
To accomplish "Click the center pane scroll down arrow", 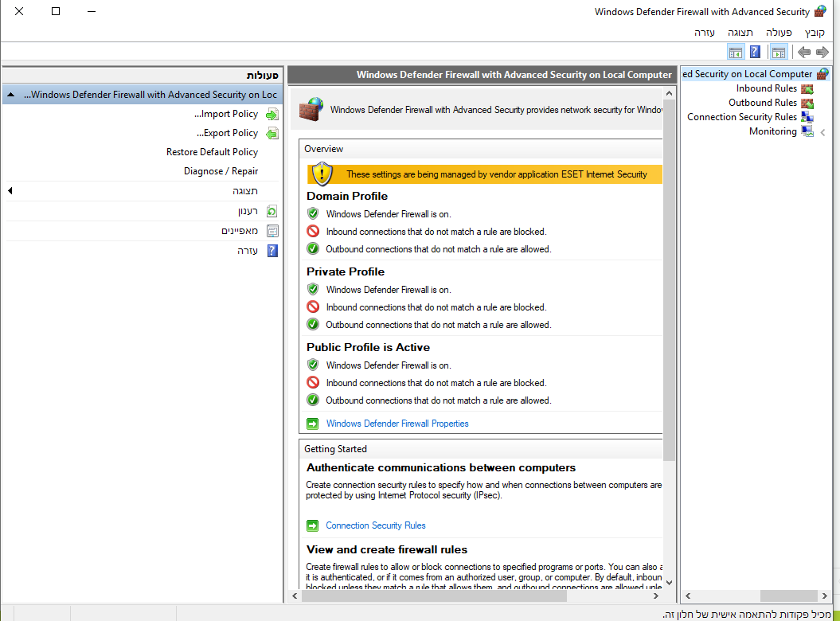I will (669, 583).
